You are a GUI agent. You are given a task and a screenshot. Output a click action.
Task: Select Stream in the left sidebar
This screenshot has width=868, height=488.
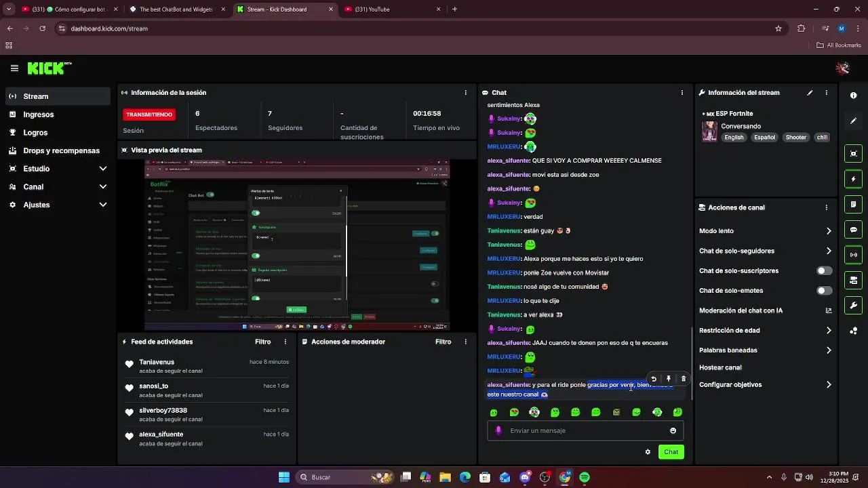58,96
